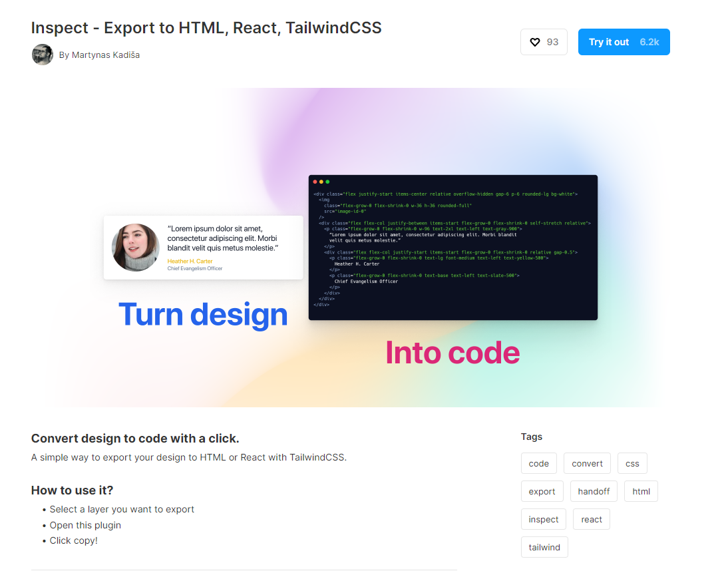Click the 6.2k installs count
The image size is (728, 571).
[649, 42]
